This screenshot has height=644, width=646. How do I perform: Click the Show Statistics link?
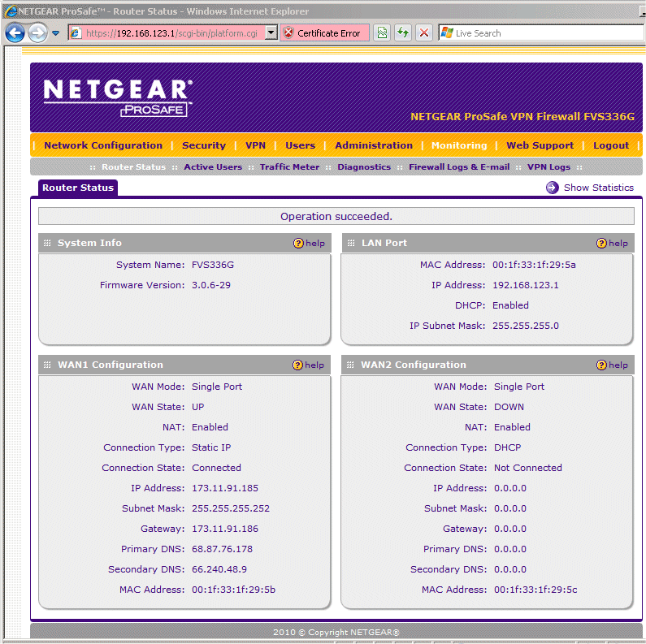point(598,188)
